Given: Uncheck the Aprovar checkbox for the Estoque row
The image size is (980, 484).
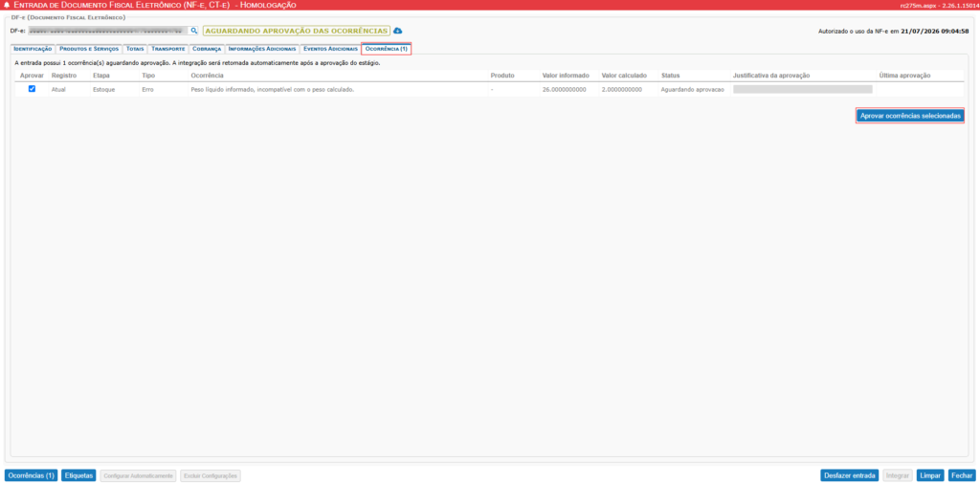Looking at the screenshot, I should pos(32,89).
